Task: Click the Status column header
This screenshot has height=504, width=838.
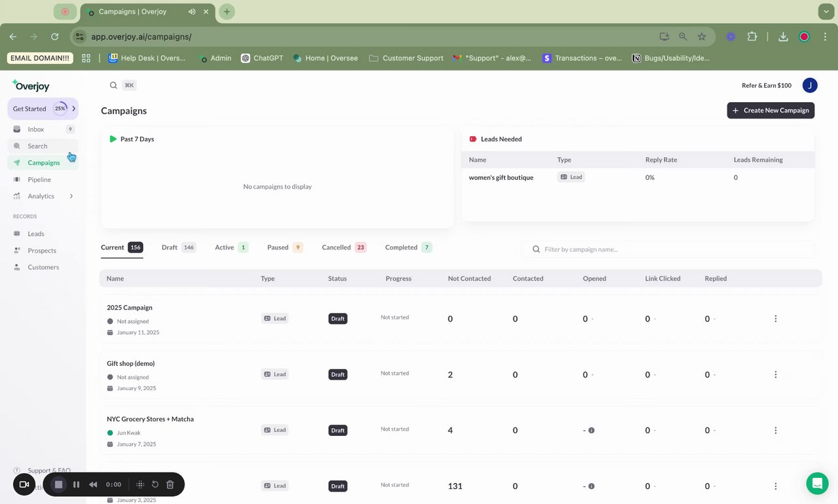Action: pyautogui.click(x=337, y=279)
